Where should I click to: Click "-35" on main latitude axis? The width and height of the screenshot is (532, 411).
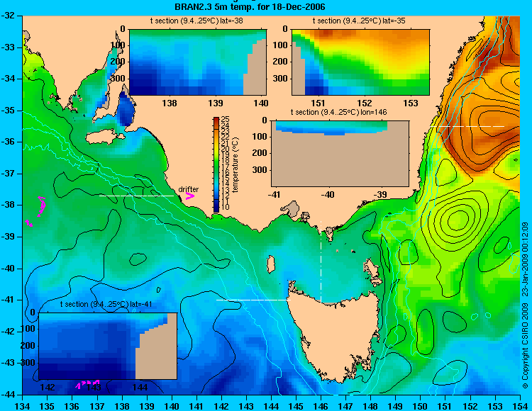[x=8, y=111]
